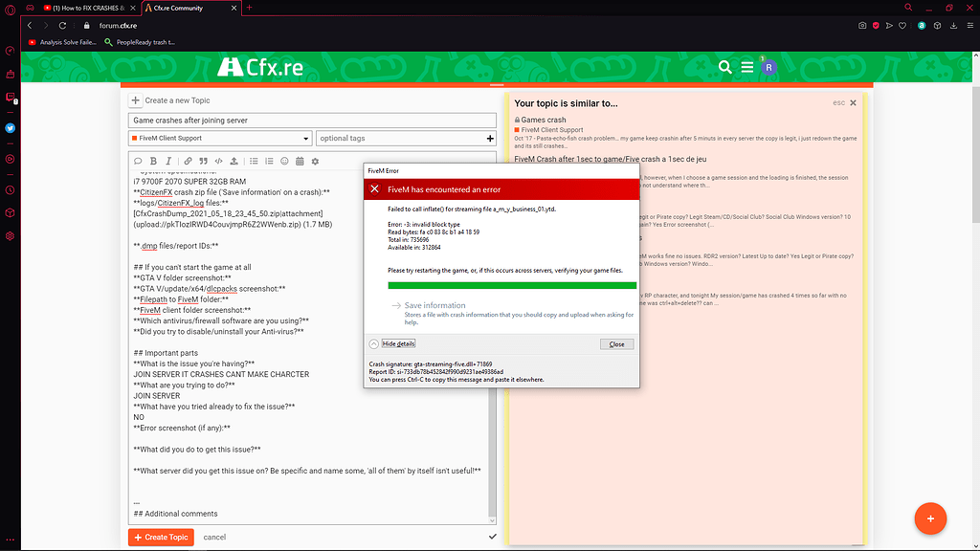Open a new browser tab with plus
The width and height of the screenshot is (980, 551).
[x=250, y=8]
